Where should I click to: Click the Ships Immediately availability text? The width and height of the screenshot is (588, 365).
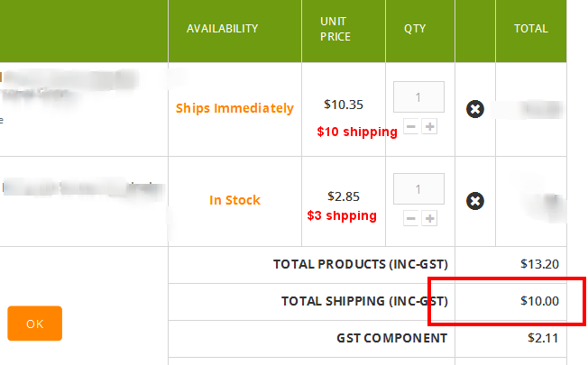(234, 108)
